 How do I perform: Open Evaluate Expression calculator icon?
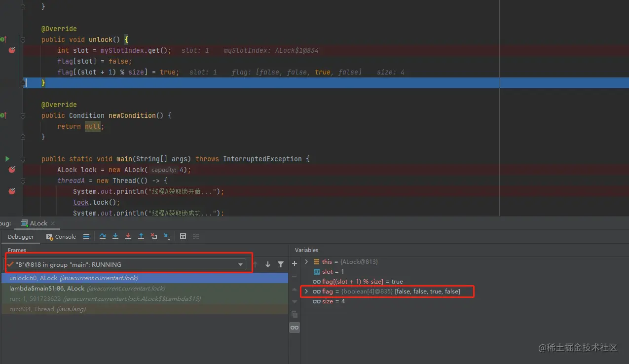pyautogui.click(x=183, y=237)
